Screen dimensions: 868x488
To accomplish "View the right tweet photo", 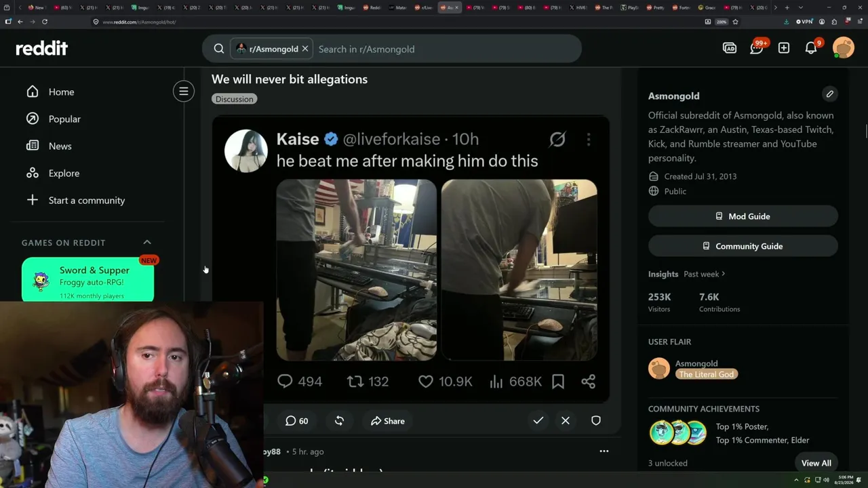I will coord(519,270).
